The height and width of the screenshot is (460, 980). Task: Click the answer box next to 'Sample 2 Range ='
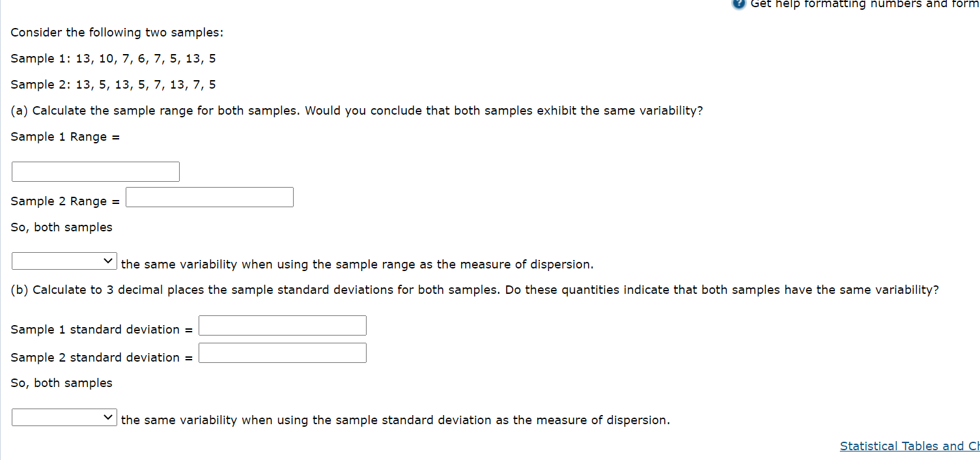(x=209, y=197)
